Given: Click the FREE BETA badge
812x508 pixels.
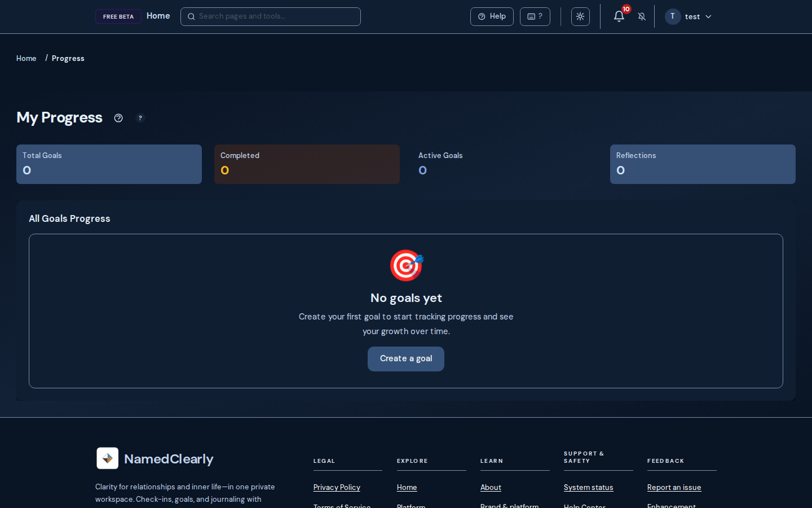Looking at the screenshot, I should point(118,16).
